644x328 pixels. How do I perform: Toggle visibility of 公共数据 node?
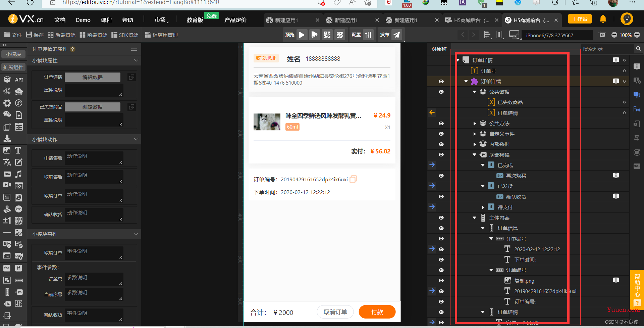(x=441, y=92)
